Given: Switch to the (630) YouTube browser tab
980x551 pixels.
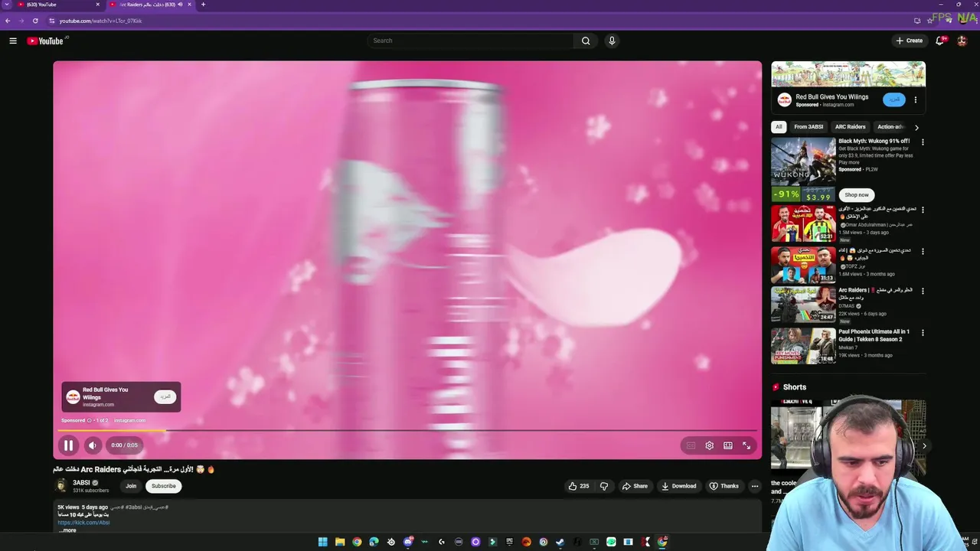Looking at the screenshot, I should 57,5.
